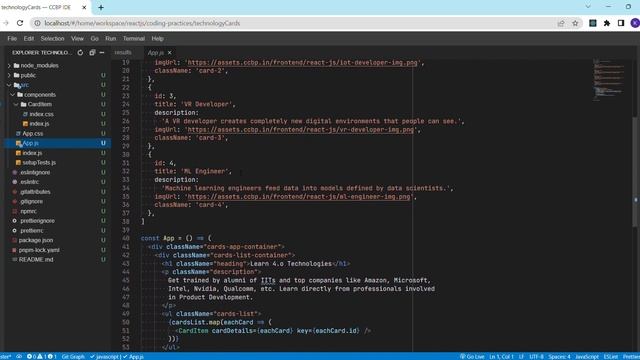Reload the browser page

click(x=20, y=23)
